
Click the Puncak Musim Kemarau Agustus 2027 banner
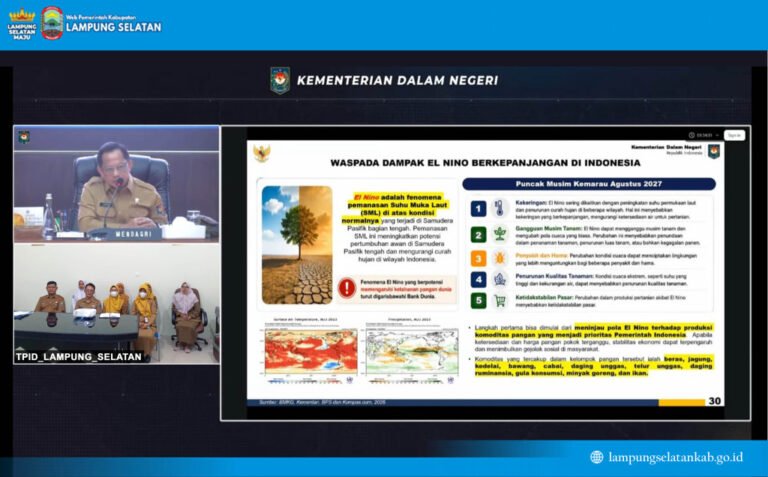589,184
